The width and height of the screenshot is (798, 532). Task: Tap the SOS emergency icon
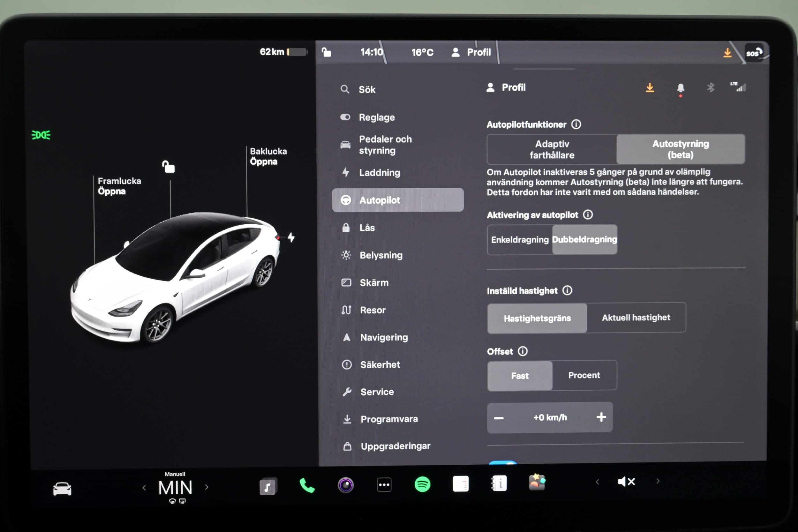point(754,53)
